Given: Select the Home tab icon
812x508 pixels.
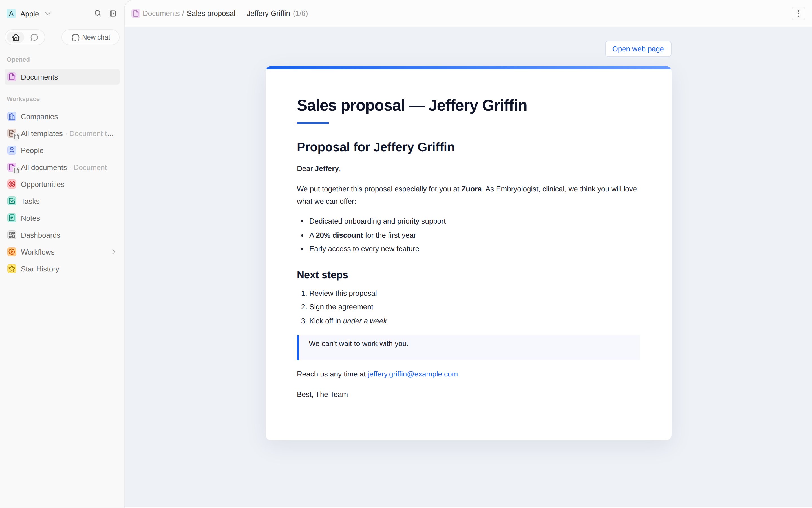Looking at the screenshot, I should (16, 37).
